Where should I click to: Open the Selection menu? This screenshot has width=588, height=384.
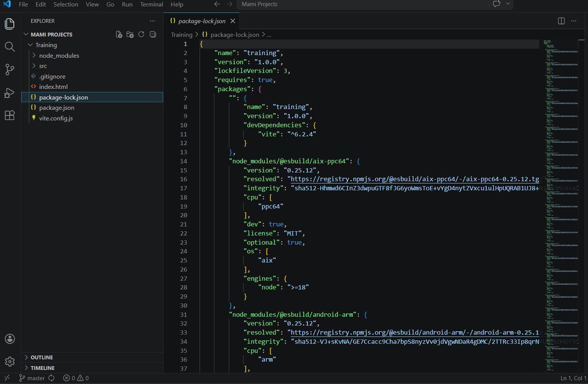click(66, 4)
